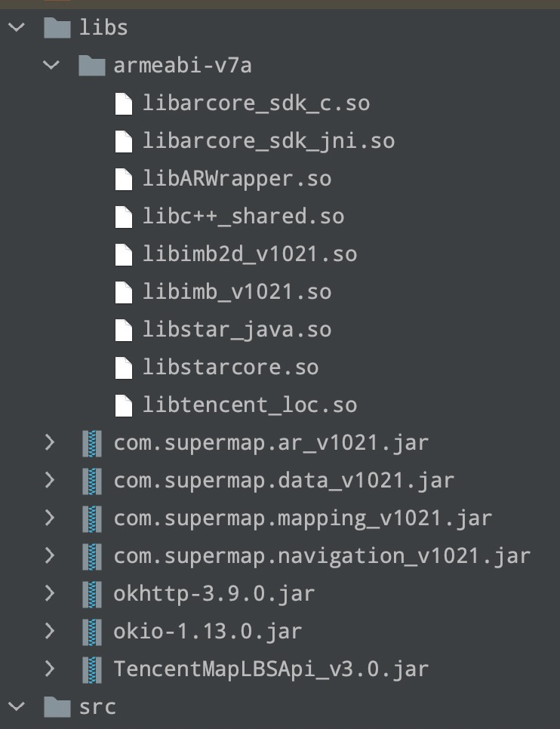The image size is (560, 729).
Task: Click archive icon of TencentMapLBSApi_v3.0.jar
Action: pyautogui.click(x=92, y=669)
